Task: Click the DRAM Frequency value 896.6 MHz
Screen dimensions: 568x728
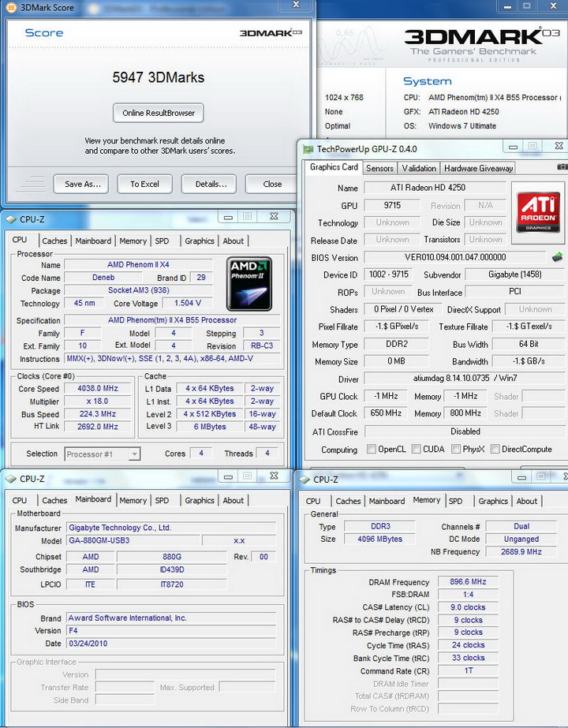Action: click(468, 582)
